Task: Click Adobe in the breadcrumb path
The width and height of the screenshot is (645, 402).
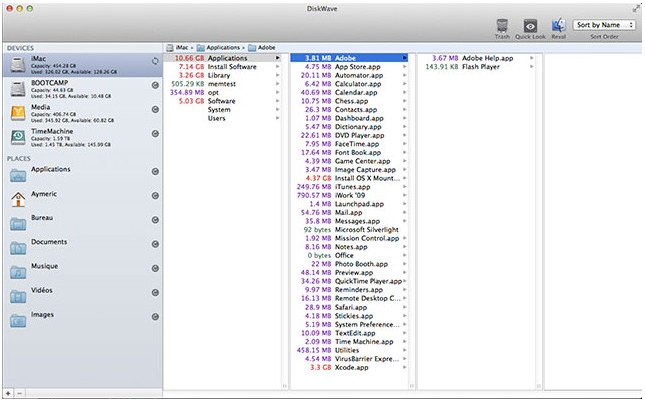Action: 267,48
